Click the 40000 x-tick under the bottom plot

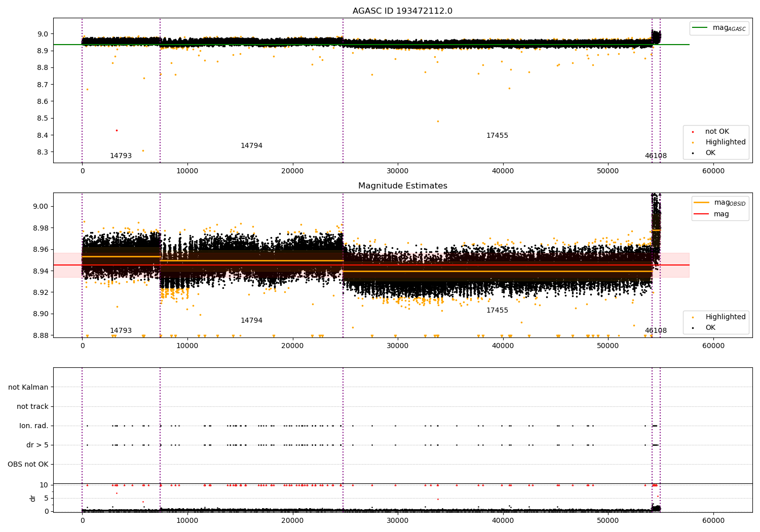(x=503, y=520)
